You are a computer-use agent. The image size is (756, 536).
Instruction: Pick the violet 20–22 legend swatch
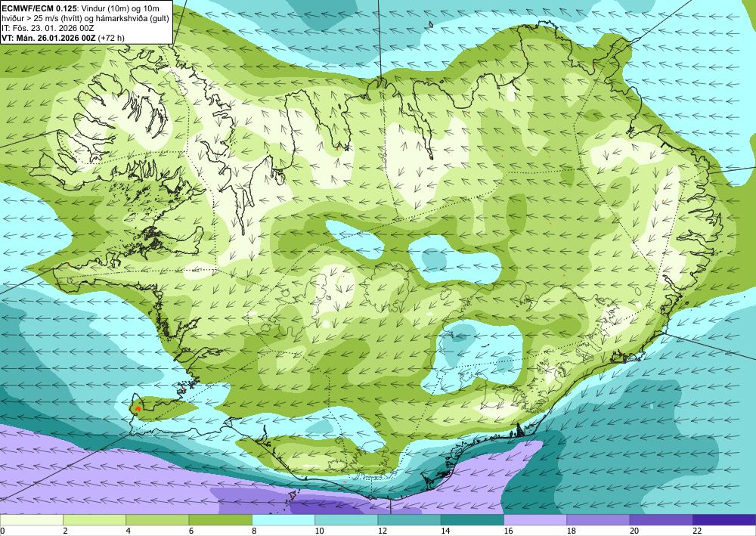(661, 520)
